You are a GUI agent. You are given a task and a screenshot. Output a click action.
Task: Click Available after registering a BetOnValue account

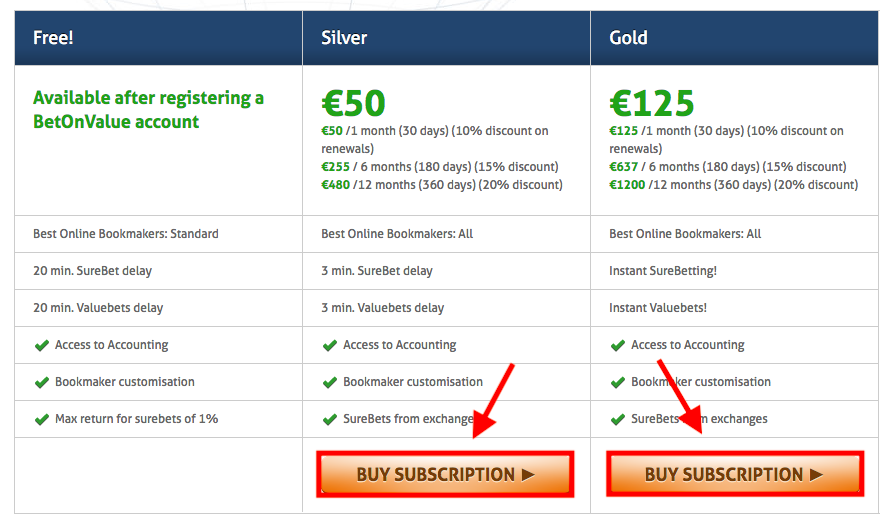148,109
